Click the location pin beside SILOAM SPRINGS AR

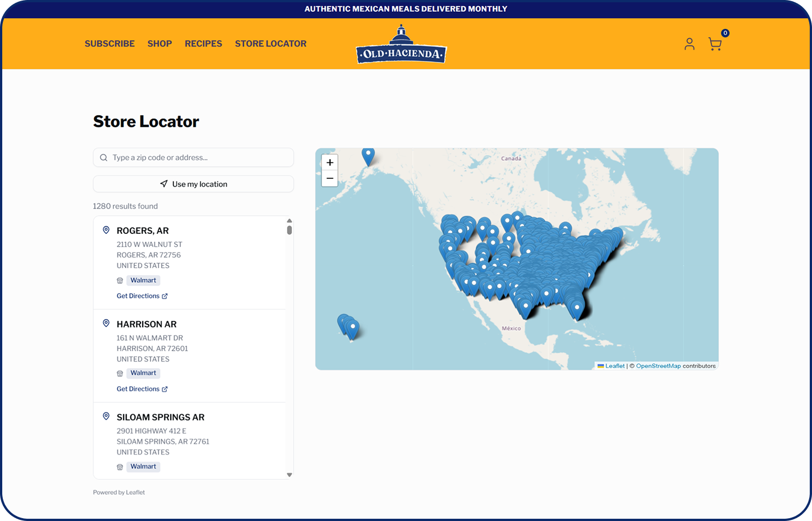click(106, 416)
